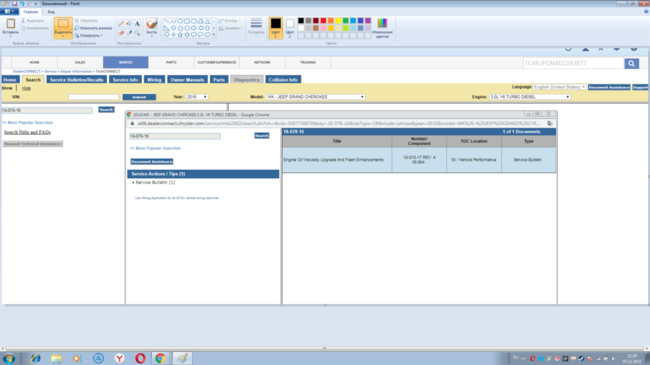Pick the red color swatch in palette
The width and height of the screenshot is (650, 365).
tap(323, 21)
